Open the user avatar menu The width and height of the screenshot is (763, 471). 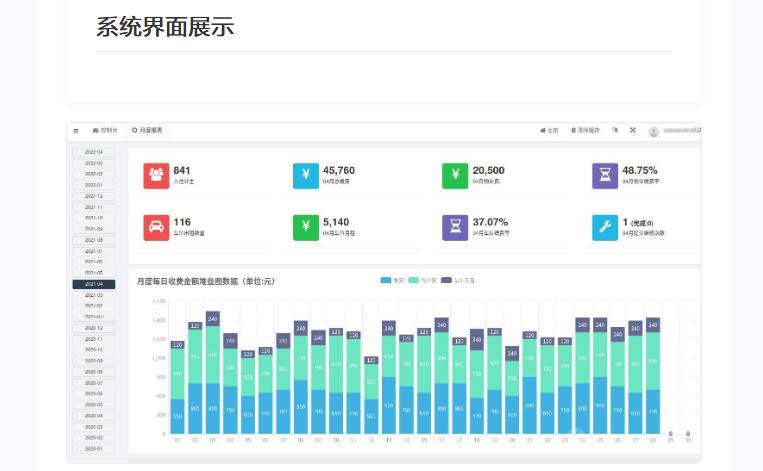[654, 131]
